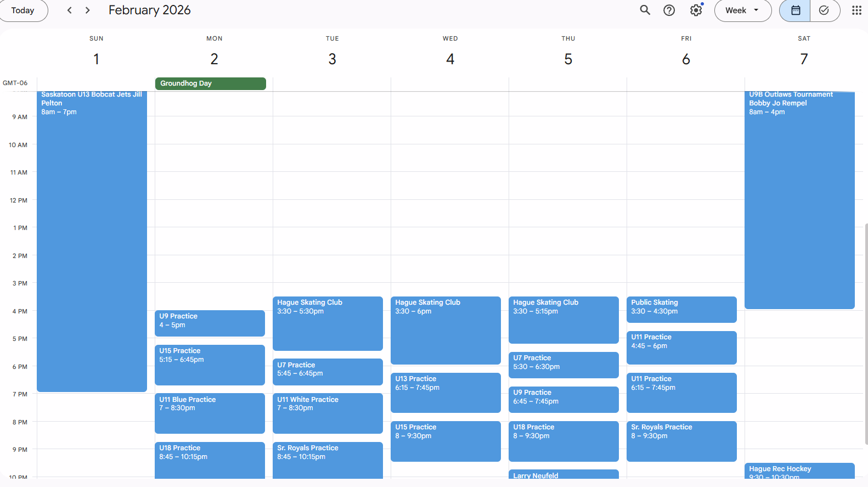This screenshot has width=868, height=487.
Task: Click the vertical scrollbar on right
Action: [866, 329]
